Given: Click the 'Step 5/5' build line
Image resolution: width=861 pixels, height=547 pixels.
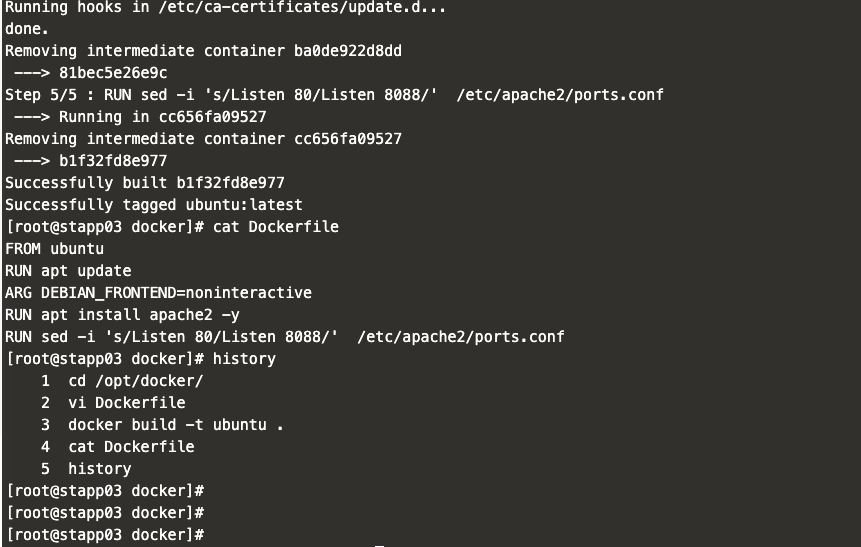Looking at the screenshot, I should [x=334, y=95].
